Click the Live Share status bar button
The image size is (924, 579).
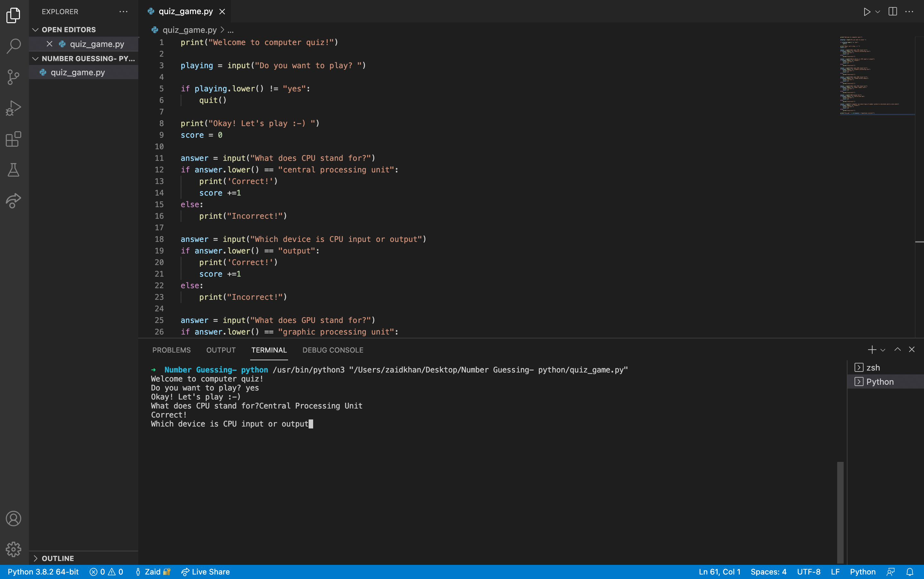(x=205, y=572)
